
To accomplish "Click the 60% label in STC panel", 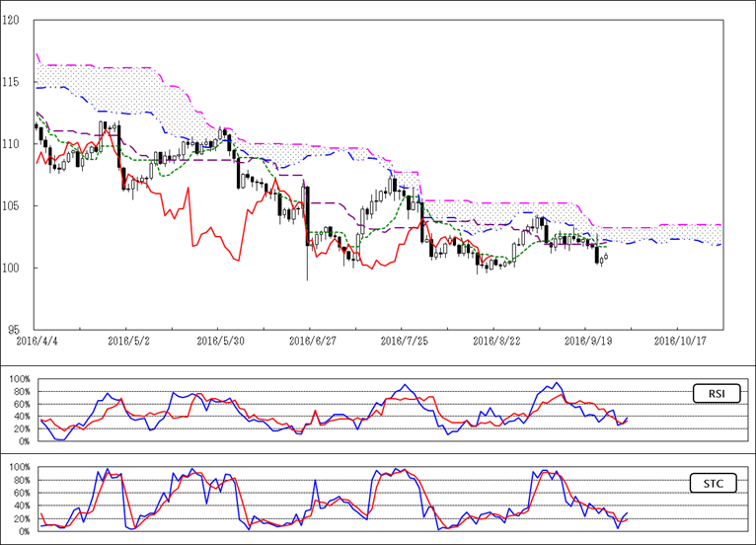I will pyautogui.click(x=20, y=493).
